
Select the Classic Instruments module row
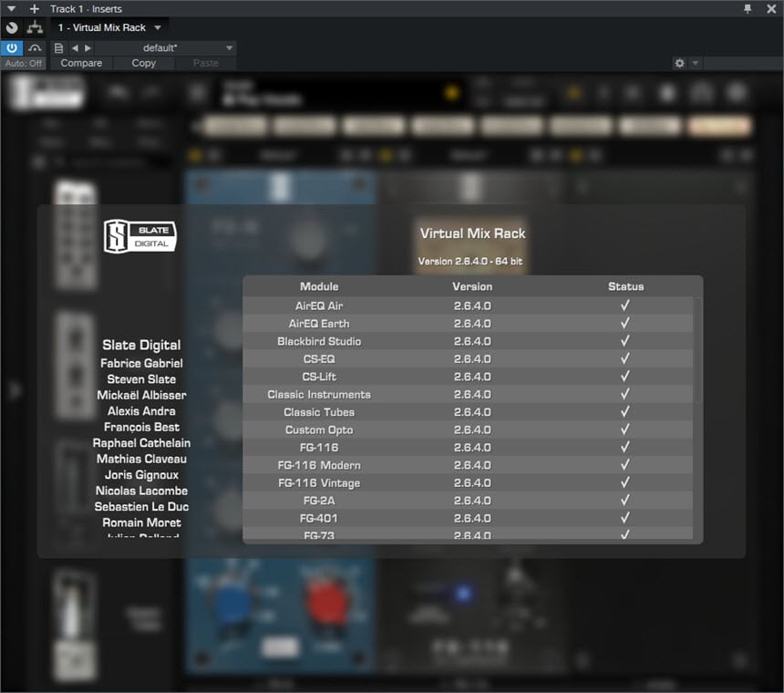click(x=468, y=395)
